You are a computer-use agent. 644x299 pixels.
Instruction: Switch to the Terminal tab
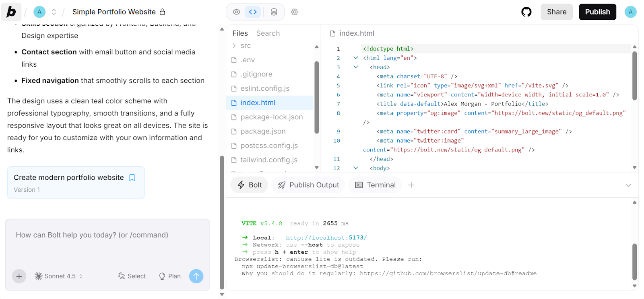(376, 185)
